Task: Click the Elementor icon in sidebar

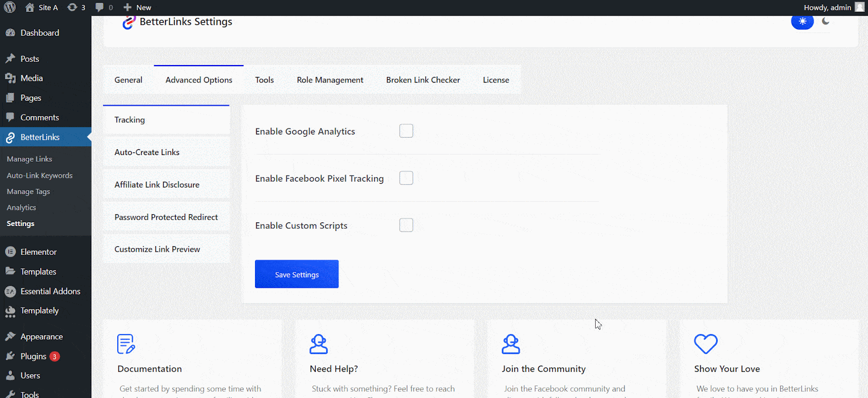Action: coord(10,252)
